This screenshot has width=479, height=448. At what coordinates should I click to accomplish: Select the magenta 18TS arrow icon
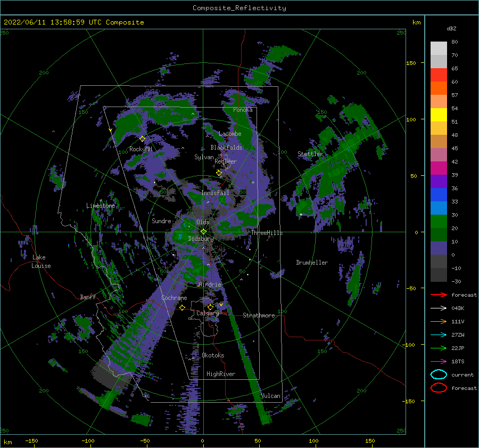[x=439, y=362]
